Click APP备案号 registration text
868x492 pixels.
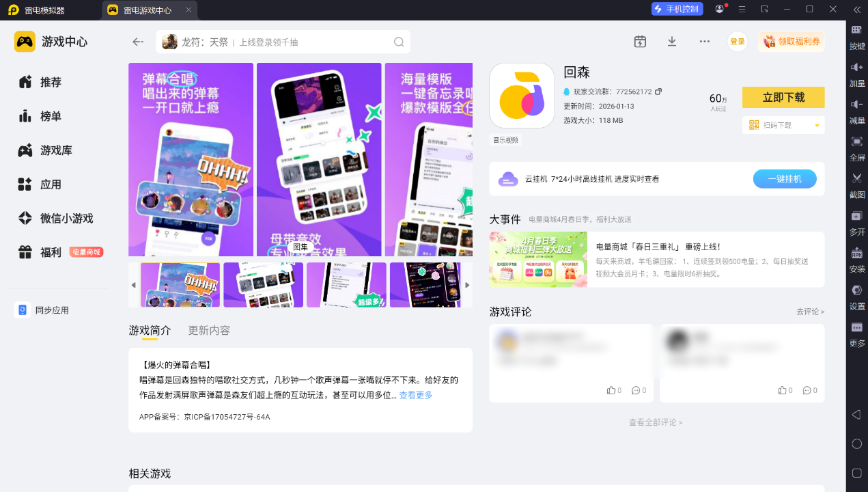click(x=205, y=417)
